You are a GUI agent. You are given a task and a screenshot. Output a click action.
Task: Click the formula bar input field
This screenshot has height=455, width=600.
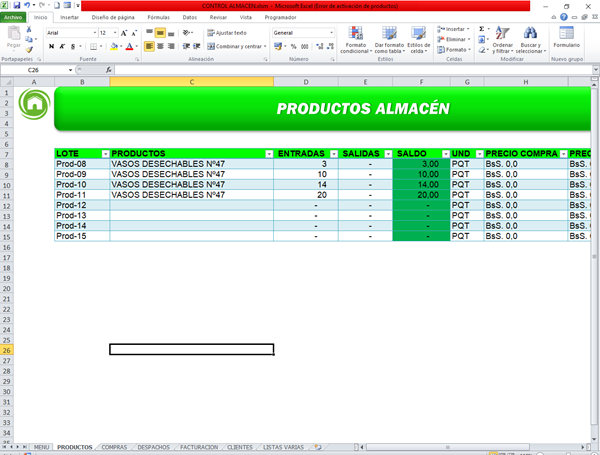[x=353, y=70]
